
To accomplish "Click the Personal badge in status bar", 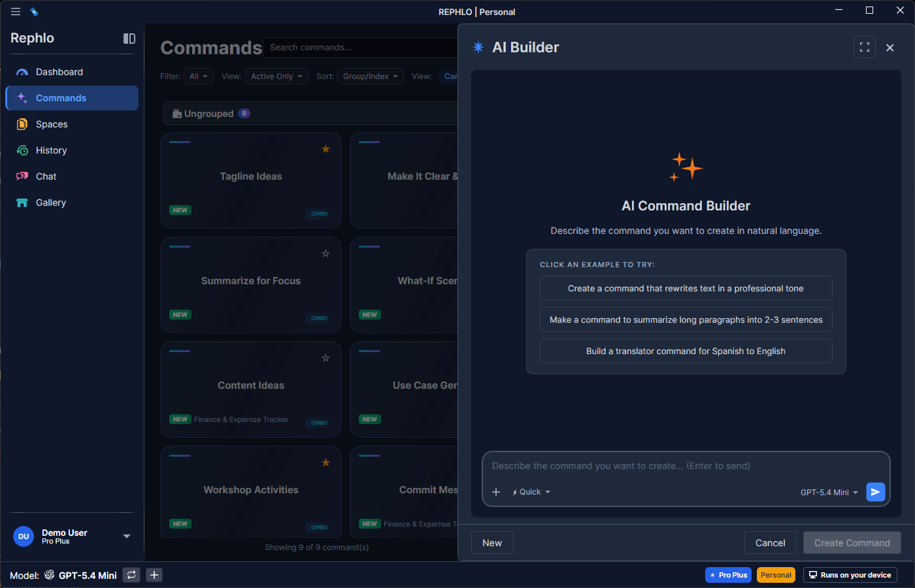I will point(776,575).
